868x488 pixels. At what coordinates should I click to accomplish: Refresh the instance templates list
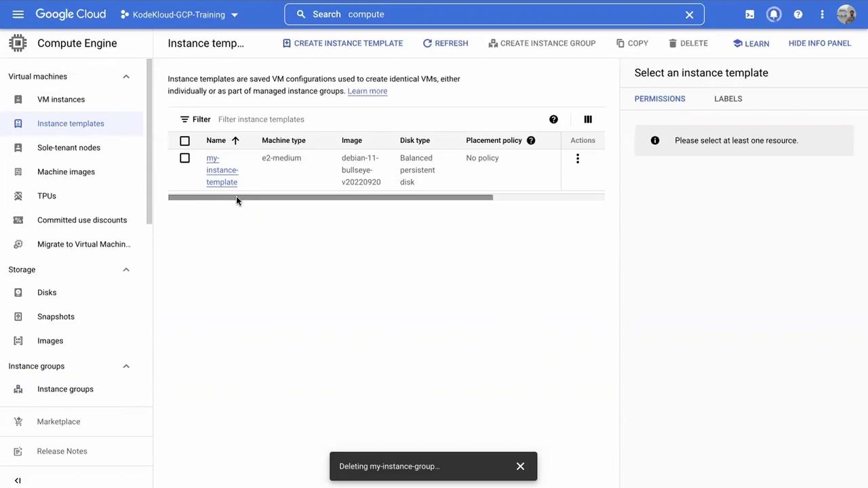(446, 43)
